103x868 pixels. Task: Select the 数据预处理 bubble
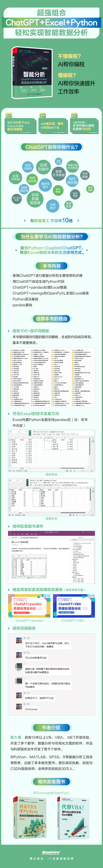point(24,189)
